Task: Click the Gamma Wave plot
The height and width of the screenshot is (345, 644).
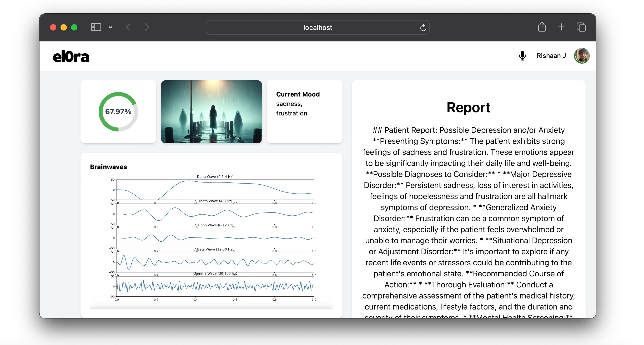Action: (x=215, y=286)
